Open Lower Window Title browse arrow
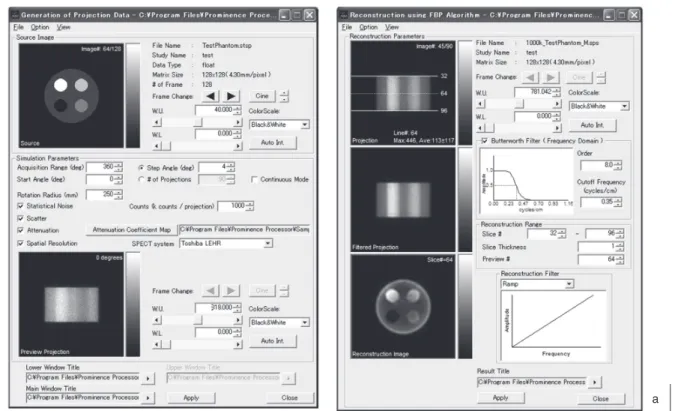This screenshot has height=411, width=678. tap(148, 379)
